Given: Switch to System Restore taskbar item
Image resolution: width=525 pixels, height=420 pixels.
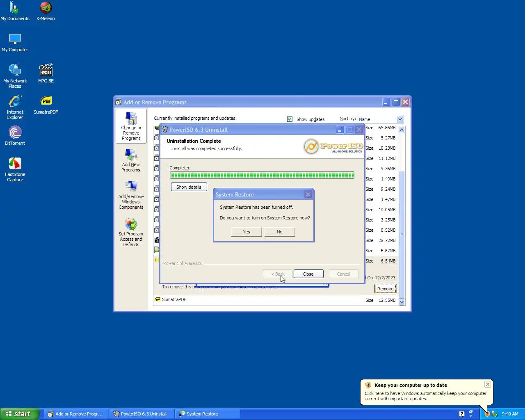Looking at the screenshot, I should (x=207, y=414).
